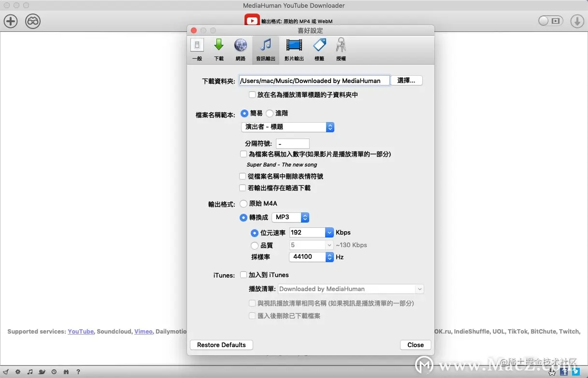Click the help question mark in status bar
Image resolution: width=588 pixels, height=378 pixels.
click(78, 372)
